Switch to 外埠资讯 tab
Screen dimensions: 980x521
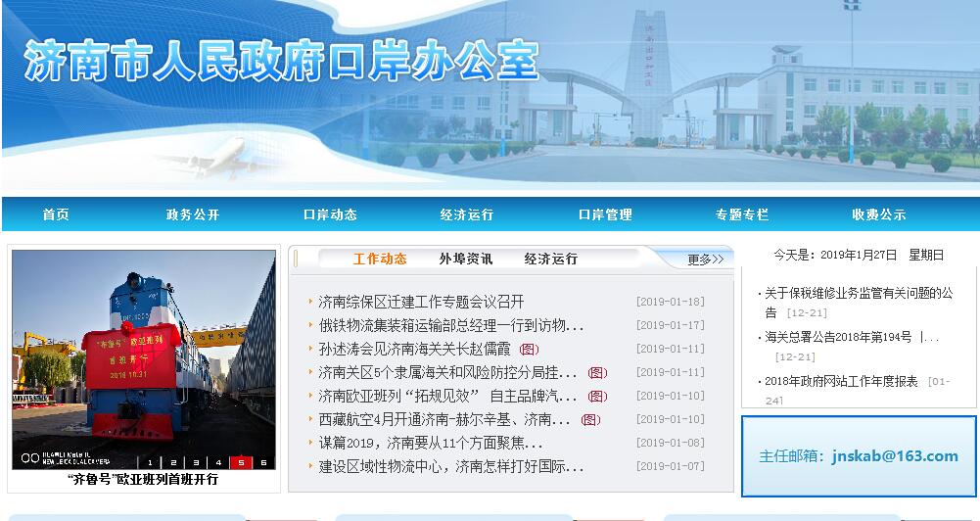coord(465,260)
